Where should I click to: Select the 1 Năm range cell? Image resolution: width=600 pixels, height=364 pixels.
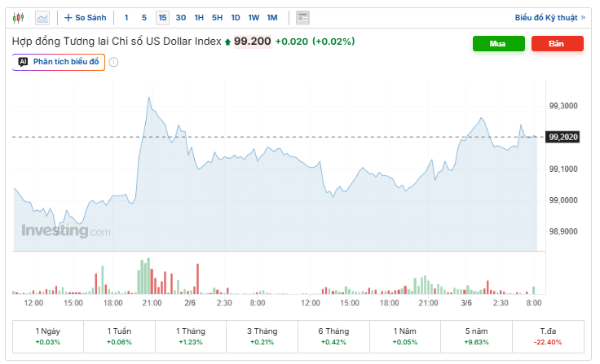(405, 336)
